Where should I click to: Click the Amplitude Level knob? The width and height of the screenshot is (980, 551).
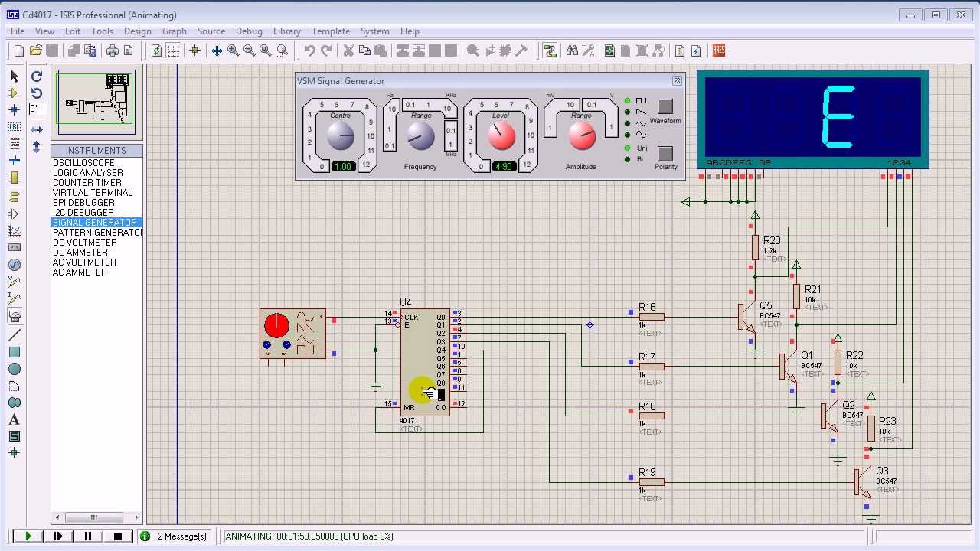(501, 136)
